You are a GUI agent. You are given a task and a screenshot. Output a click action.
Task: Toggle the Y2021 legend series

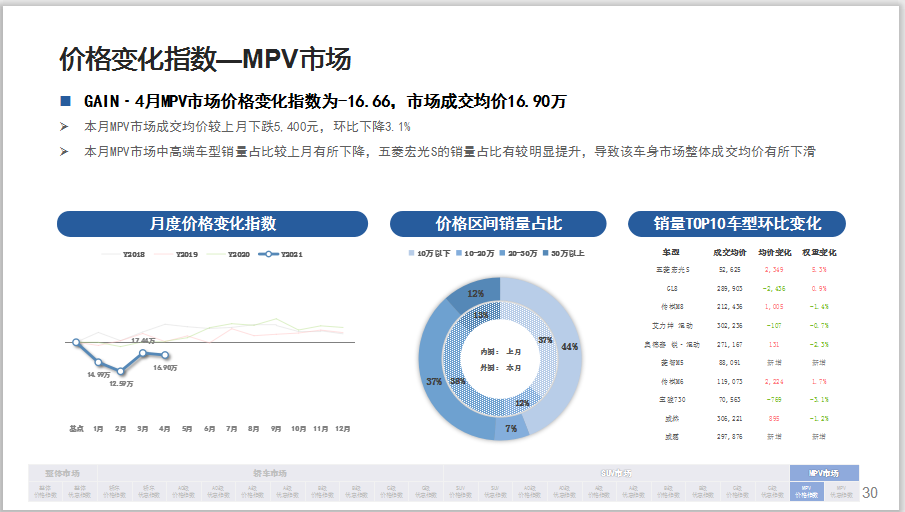click(x=280, y=255)
